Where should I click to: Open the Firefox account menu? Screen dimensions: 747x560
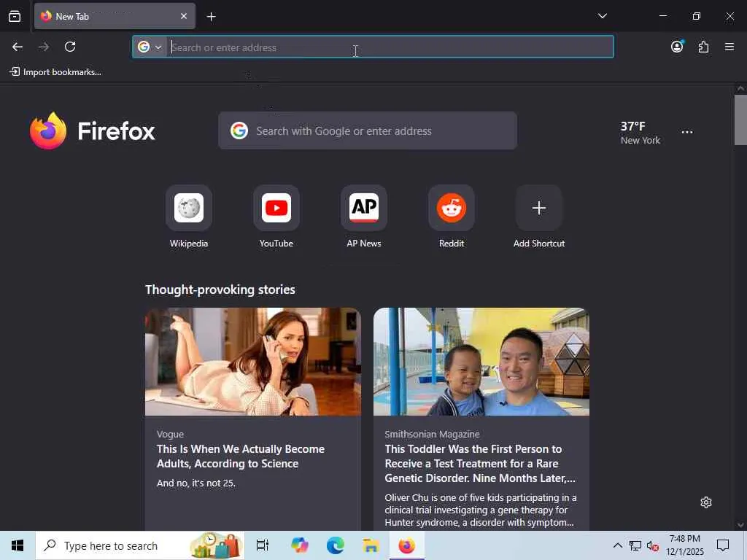click(677, 47)
